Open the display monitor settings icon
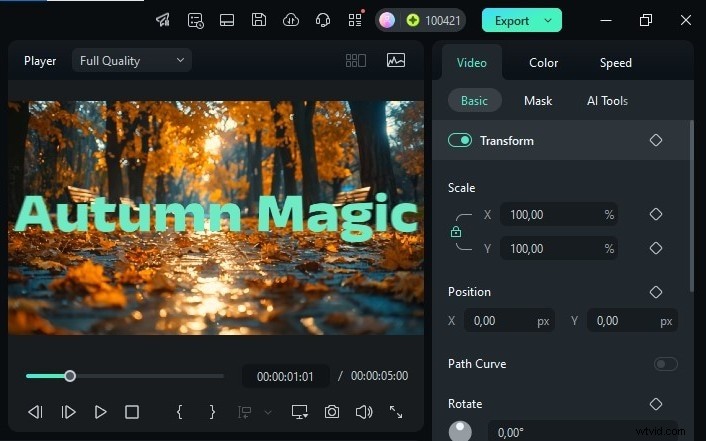The width and height of the screenshot is (706, 441). click(x=299, y=412)
